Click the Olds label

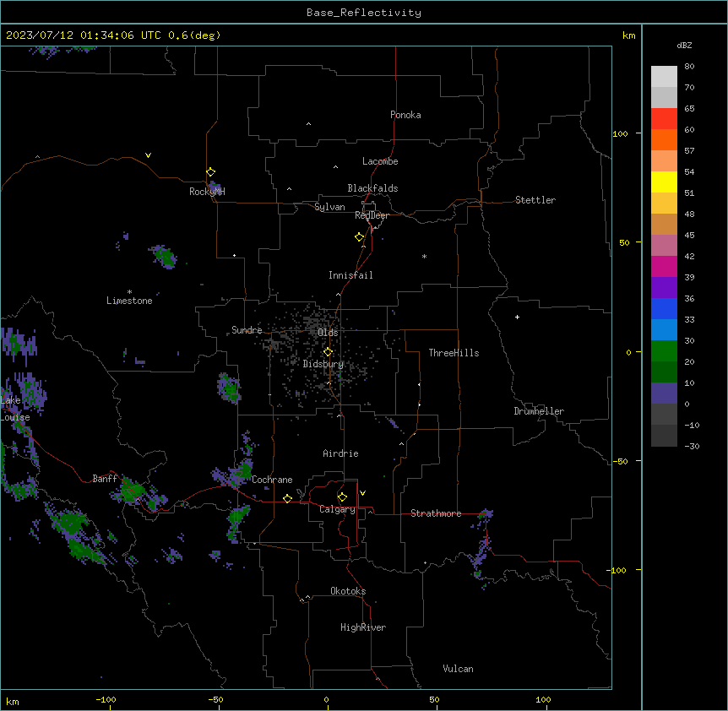[328, 333]
